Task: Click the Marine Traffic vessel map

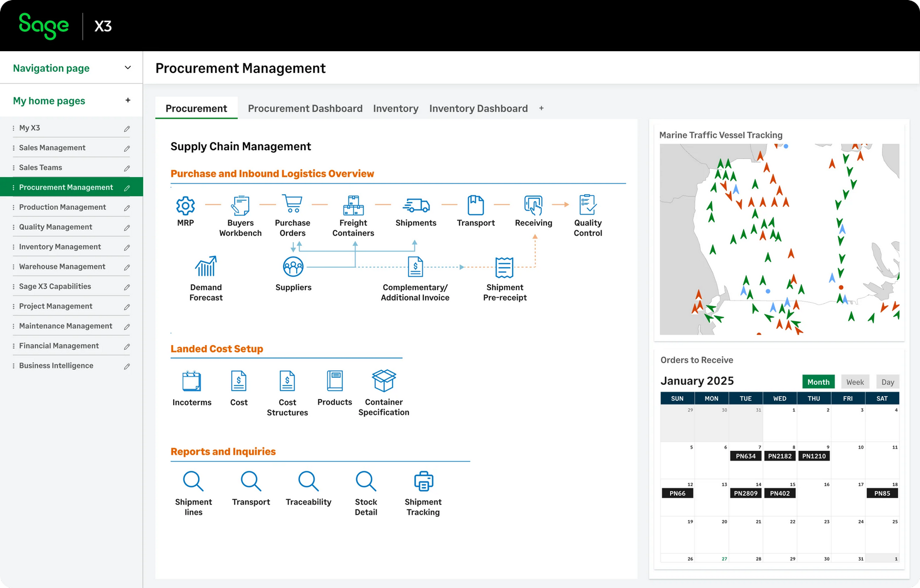Action: pos(780,239)
